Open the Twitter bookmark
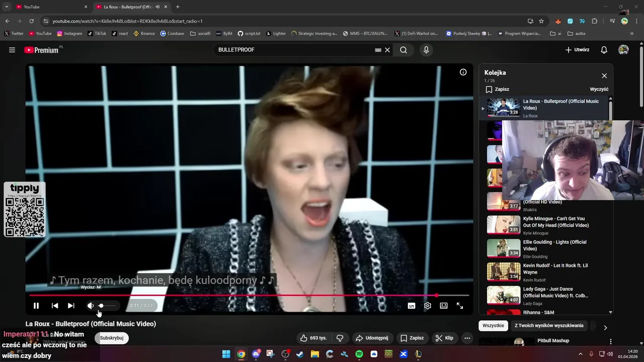Viewport: 644px width, 362px height. click(x=14, y=34)
